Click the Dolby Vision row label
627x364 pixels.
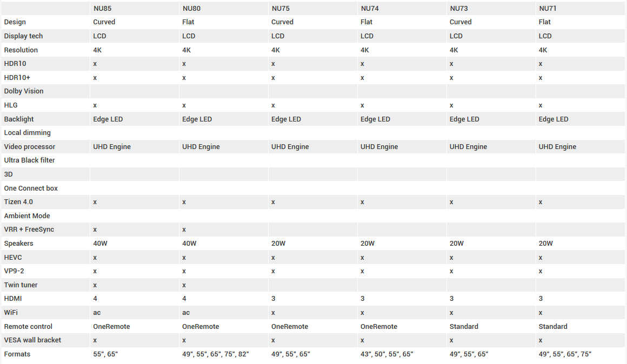pos(24,91)
